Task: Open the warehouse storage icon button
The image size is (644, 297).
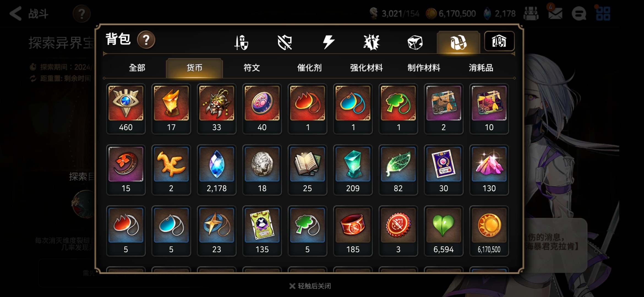Action: (499, 41)
